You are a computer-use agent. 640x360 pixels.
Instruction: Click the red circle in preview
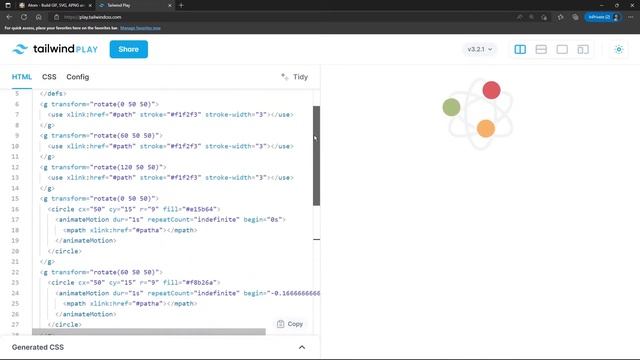[x=491, y=90]
